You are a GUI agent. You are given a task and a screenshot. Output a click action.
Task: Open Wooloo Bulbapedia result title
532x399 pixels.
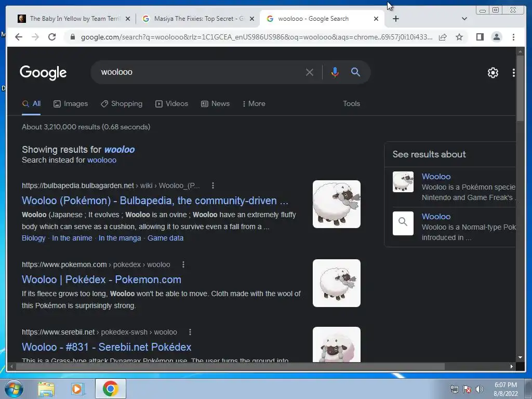pyautogui.click(x=155, y=201)
